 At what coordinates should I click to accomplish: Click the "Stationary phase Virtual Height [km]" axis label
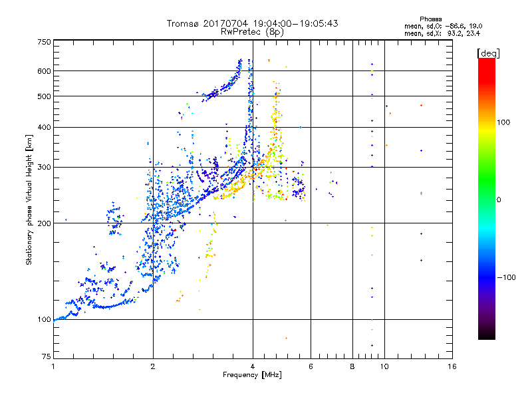click(29, 199)
